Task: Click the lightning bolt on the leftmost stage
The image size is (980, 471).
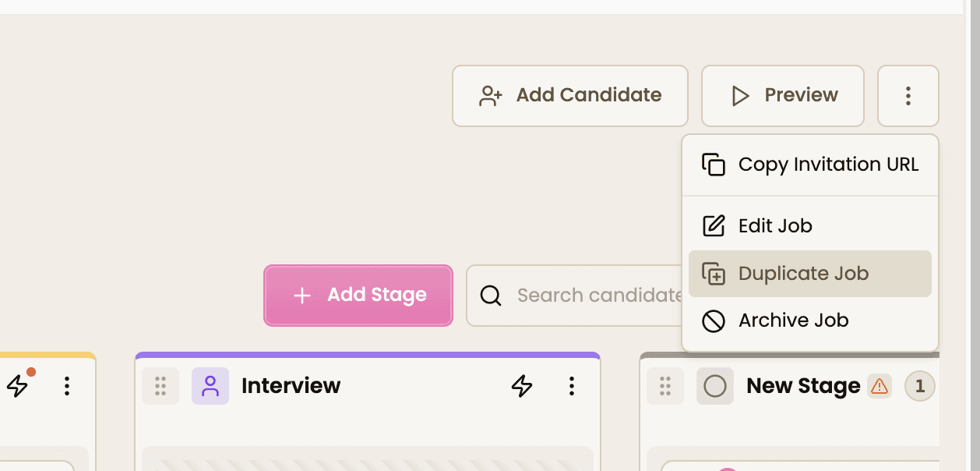Action: tap(19, 385)
